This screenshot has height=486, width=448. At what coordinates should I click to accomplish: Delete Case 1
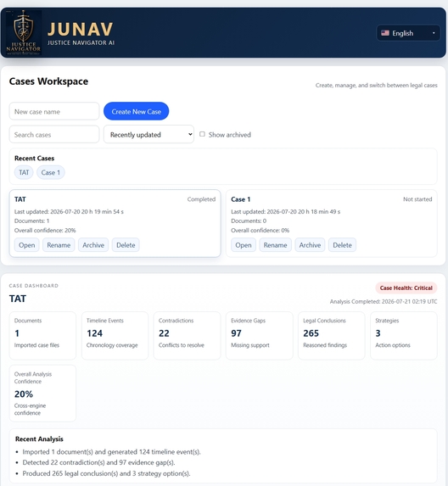click(342, 245)
